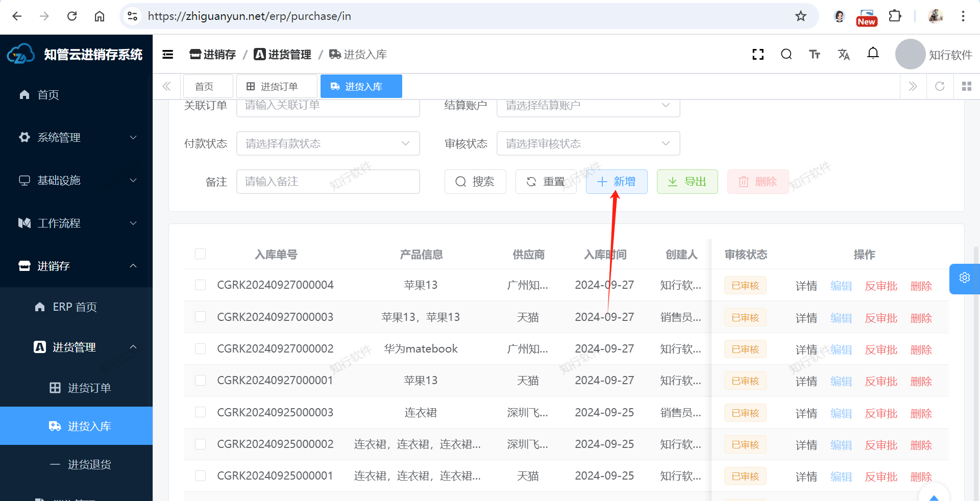The image size is (980, 501).
Task: Collapse the sidebar with hamburger icon
Action: pos(168,55)
